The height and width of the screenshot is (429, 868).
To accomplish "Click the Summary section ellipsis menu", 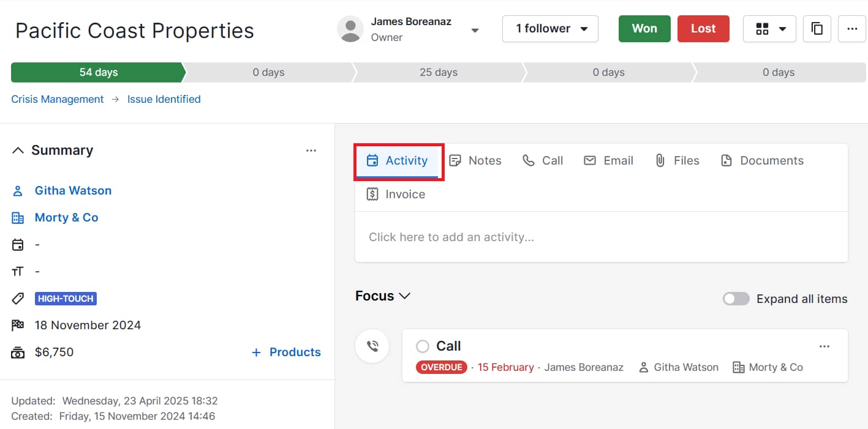I will [x=311, y=151].
